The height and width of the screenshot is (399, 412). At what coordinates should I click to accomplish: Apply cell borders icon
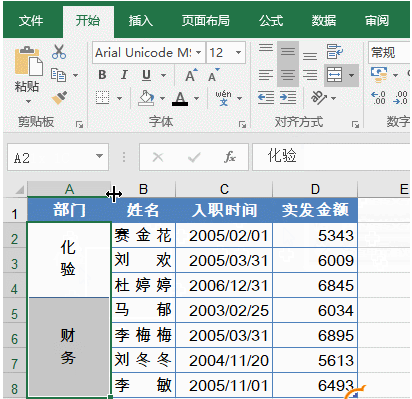pos(102,98)
